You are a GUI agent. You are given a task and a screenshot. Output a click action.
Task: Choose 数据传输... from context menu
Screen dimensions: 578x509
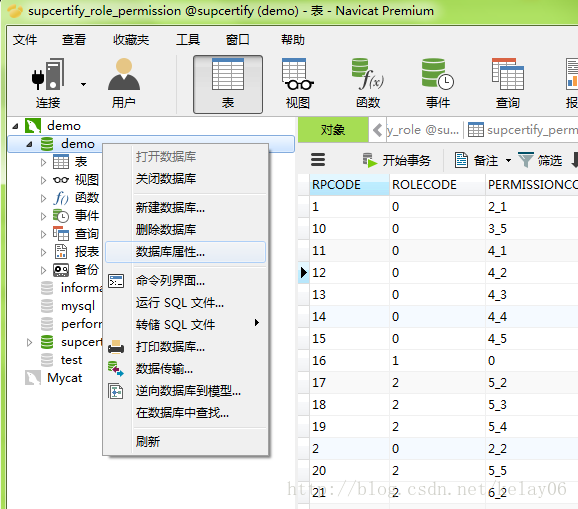[185, 369]
